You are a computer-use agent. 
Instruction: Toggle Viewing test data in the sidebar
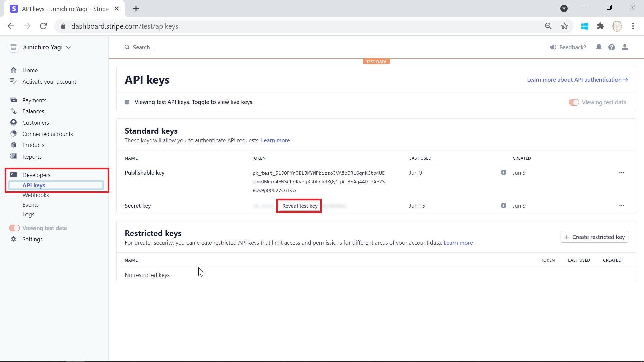[x=14, y=228]
